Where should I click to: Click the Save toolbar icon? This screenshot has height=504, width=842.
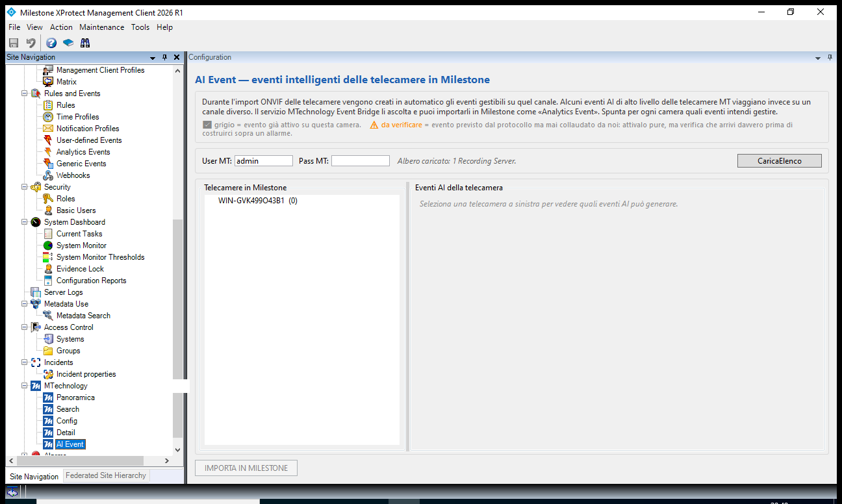pyautogui.click(x=13, y=43)
